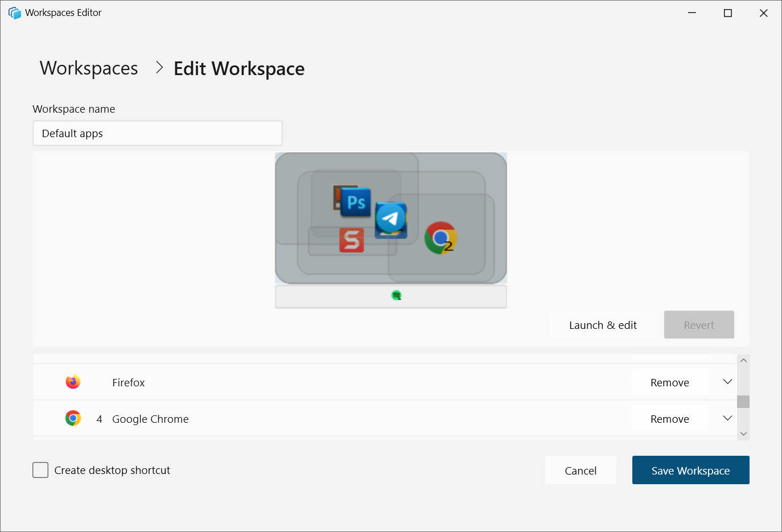The height and width of the screenshot is (532, 782).
Task: Expand the Firefox row details
Action: tap(727, 382)
